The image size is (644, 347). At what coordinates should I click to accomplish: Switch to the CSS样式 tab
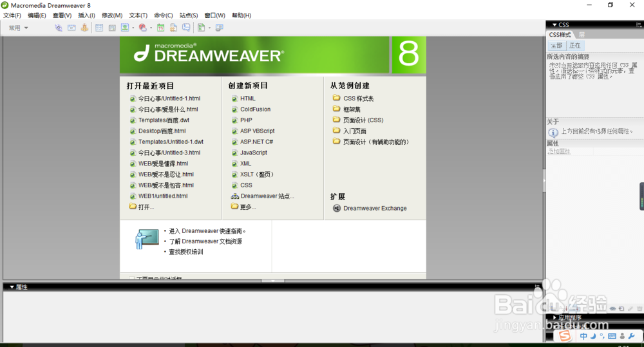[560, 35]
